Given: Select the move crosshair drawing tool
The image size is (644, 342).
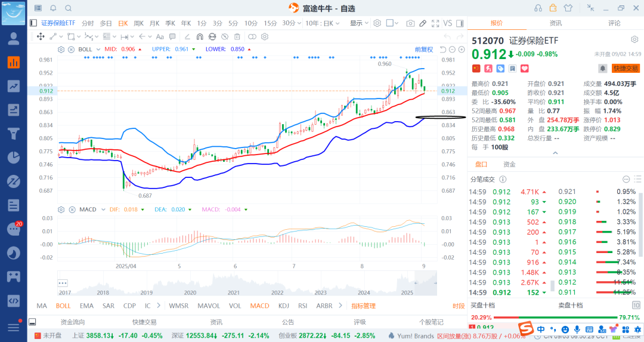Looking at the screenshot, I should (41, 36).
